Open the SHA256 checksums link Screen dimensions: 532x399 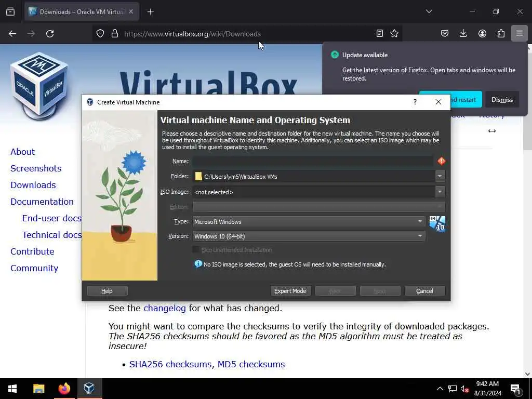click(170, 364)
